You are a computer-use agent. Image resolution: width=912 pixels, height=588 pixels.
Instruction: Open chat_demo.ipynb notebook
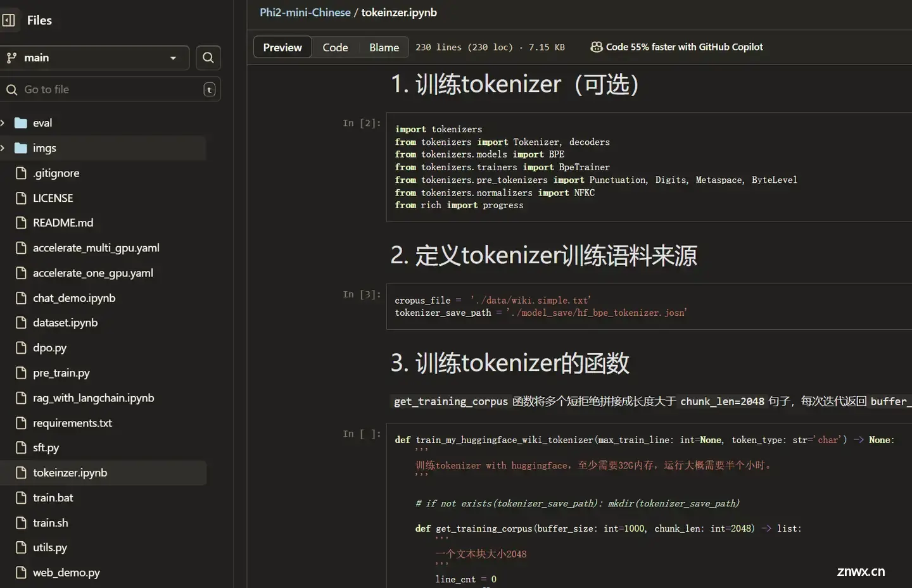pyautogui.click(x=74, y=297)
